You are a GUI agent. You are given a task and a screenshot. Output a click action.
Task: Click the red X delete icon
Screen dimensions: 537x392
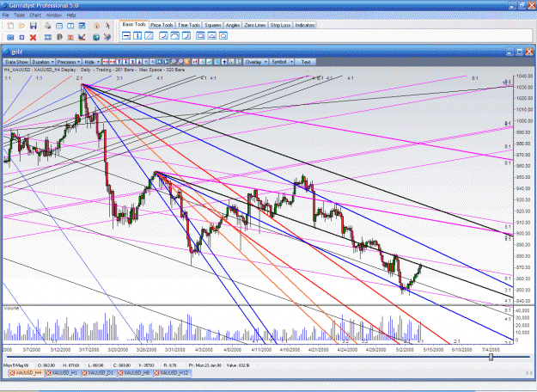click(33, 37)
